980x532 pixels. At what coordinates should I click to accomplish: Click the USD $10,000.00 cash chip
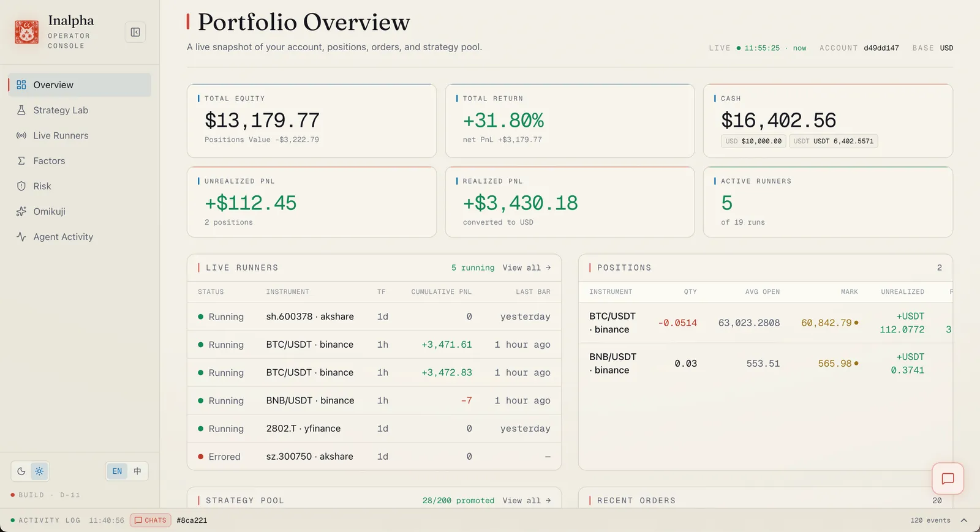coord(753,141)
